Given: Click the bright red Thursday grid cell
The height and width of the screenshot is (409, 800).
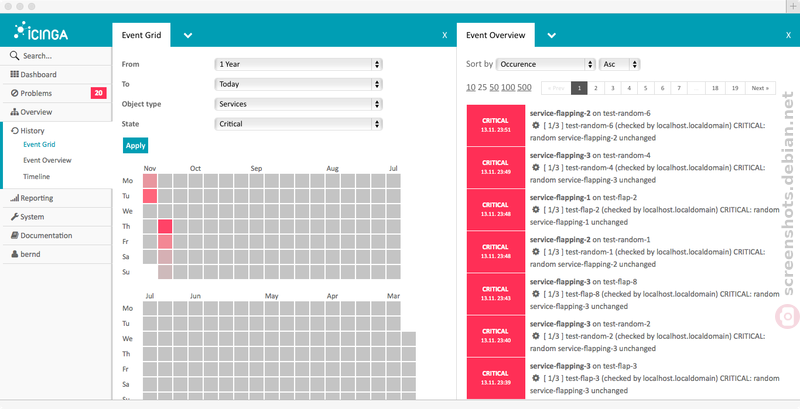Looking at the screenshot, I should coord(165,226).
